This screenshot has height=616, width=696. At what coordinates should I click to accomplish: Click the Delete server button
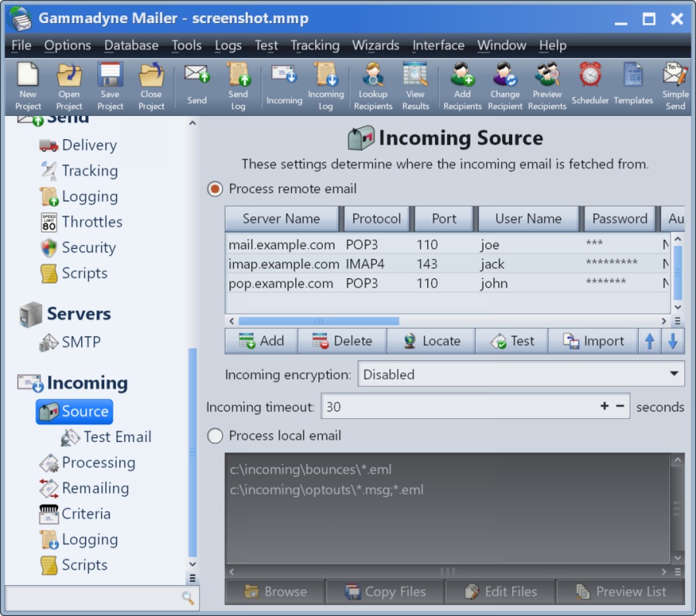[x=342, y=341]
